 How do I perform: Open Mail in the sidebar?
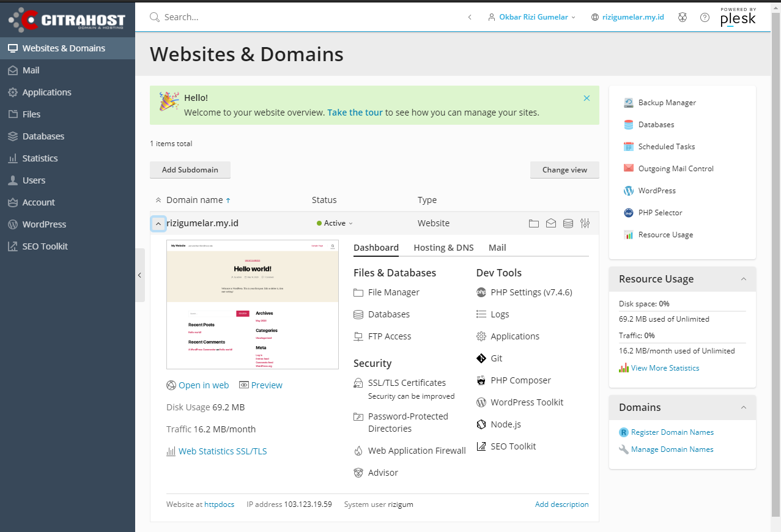click(x=67, y=70)
